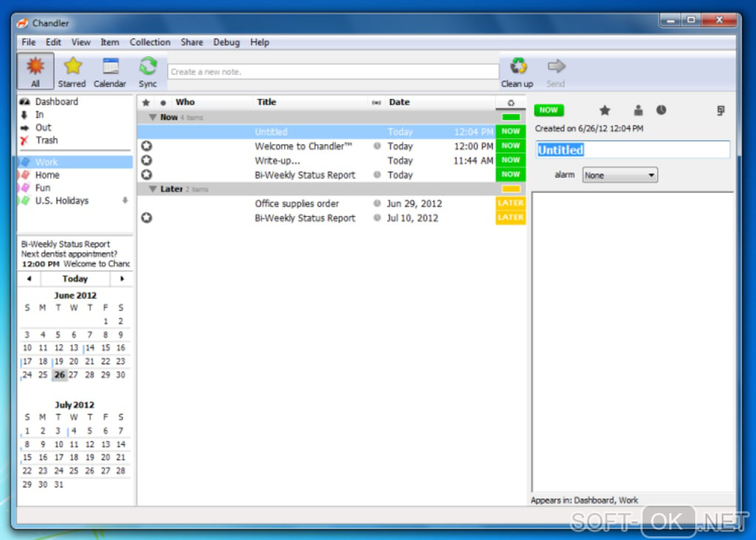Toggle star on Jul 10 Bi-Weekly Status Report
This screenshot has width=756, height=540.
coord(147,217)
